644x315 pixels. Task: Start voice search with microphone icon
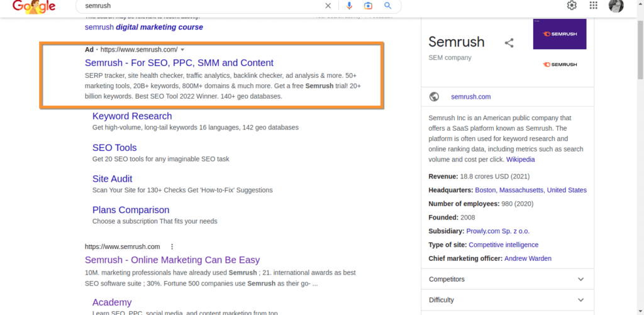click(x=349, y=6)
